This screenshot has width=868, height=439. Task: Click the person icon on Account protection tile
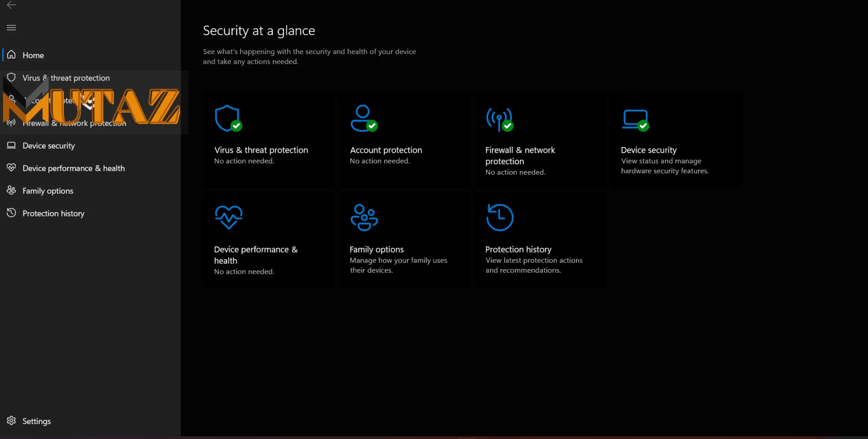[x=364, y=118]
